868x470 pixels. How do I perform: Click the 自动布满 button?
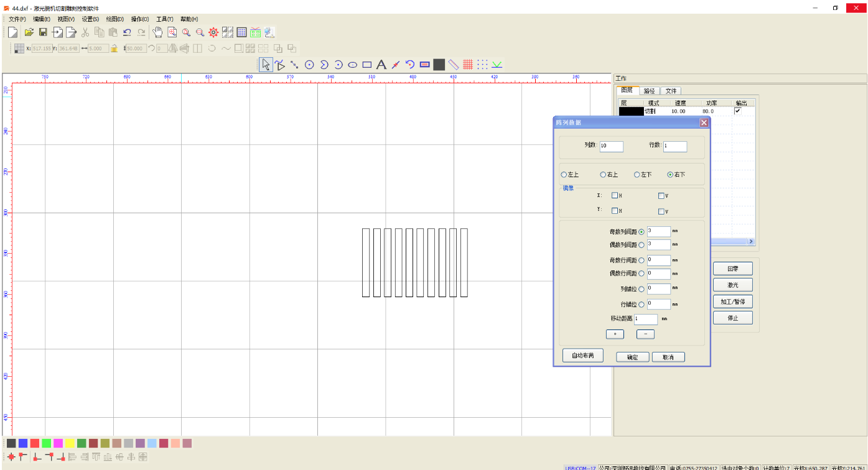(583, 356)
